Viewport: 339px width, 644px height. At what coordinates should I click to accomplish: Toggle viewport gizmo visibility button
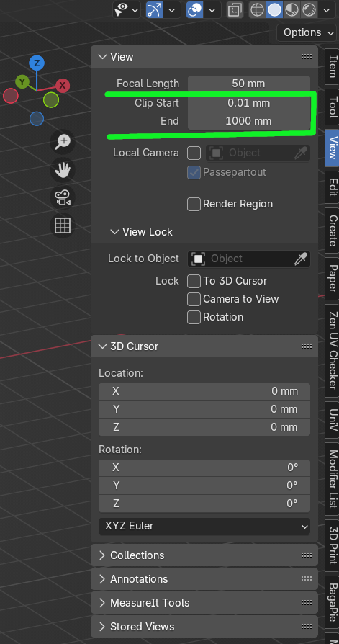click(x=155, y=10)
